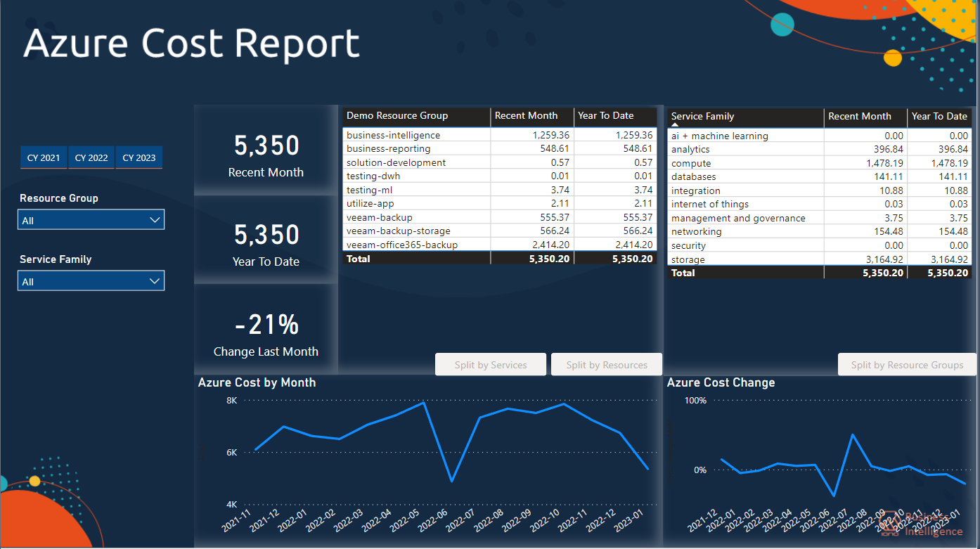Viewport: 980px width, 549px height.
Task: Click Recent Month header in Resource Group table
Action: pyautogui.click(x=531, y=116)
